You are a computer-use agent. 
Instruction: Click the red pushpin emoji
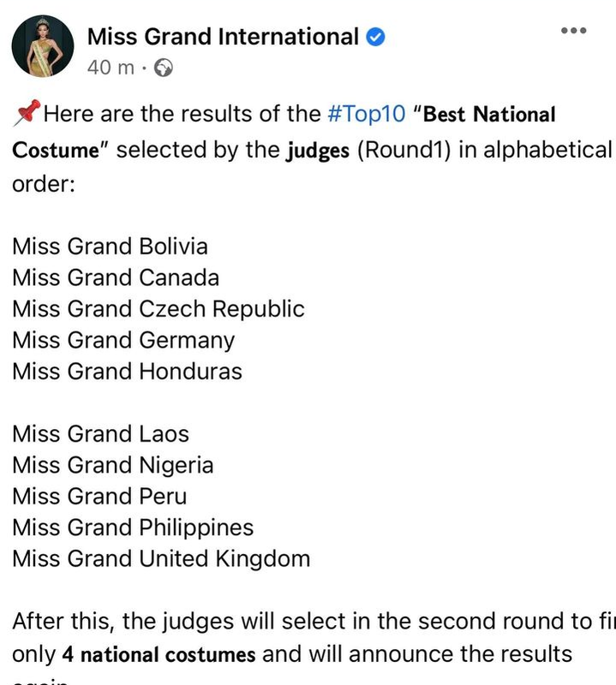(27, 113)
